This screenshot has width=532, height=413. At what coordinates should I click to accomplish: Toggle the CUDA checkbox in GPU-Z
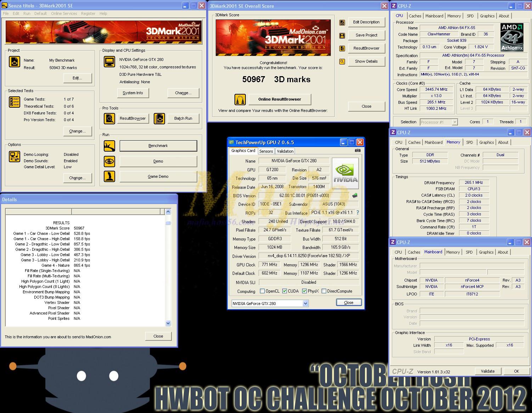[285, 291]
